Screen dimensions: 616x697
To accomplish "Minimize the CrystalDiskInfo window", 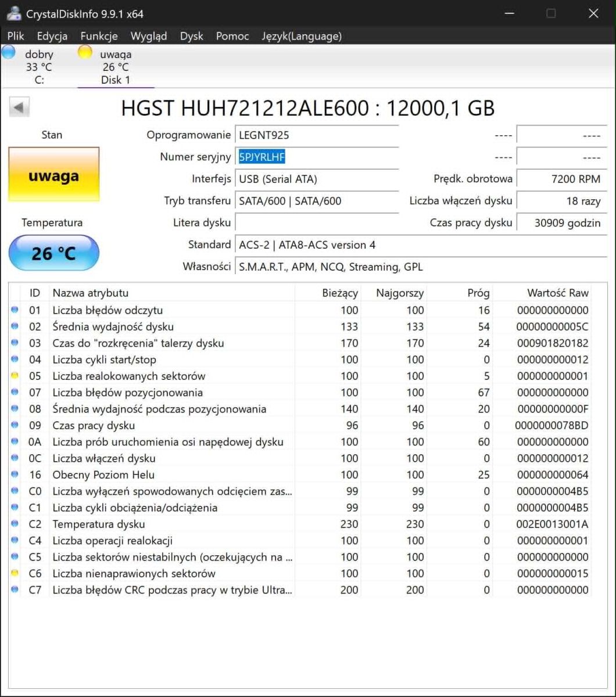I will [x=510, y=13].
